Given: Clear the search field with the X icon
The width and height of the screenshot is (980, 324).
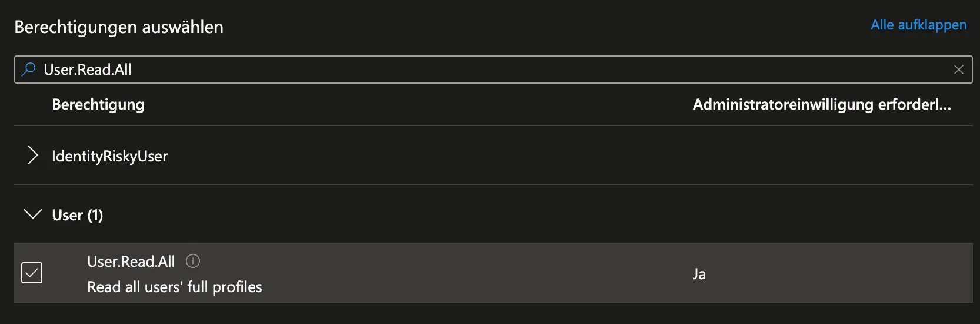Looking at the screenshot, I should click(958, 70).
